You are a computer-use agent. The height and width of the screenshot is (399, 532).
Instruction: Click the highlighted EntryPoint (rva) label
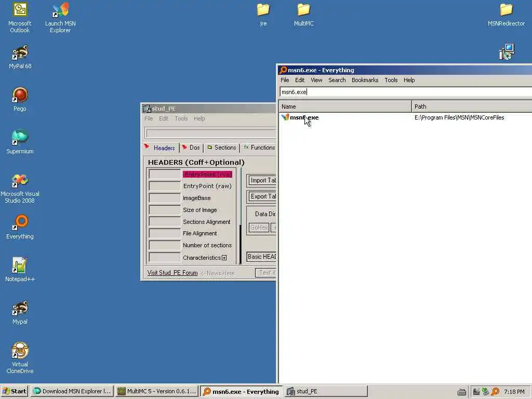207,175
